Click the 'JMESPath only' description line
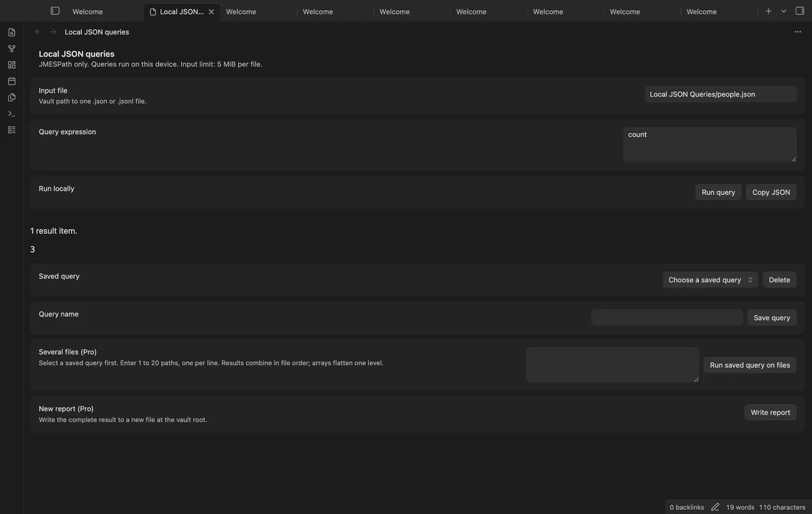The width and height of the screenshot is (812, 514). click(x=150, y=64)
